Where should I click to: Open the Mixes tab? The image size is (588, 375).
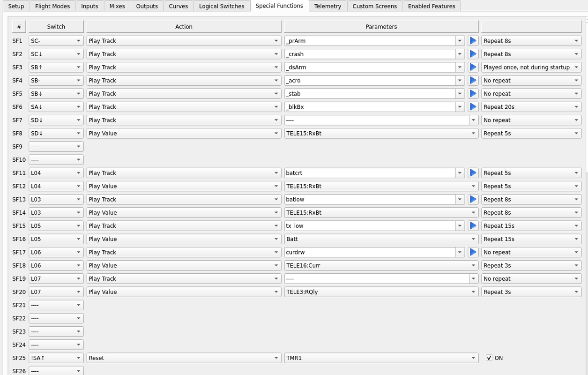click(117, 6)
